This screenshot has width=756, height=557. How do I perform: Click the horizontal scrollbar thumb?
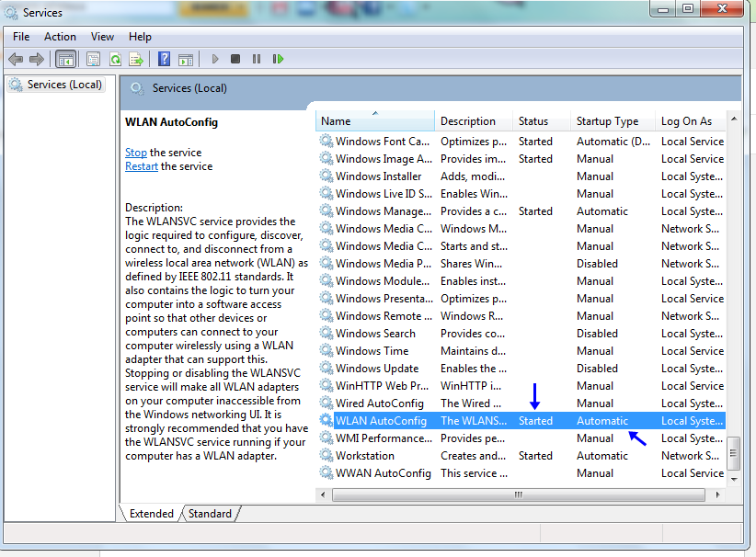[519, 494]
